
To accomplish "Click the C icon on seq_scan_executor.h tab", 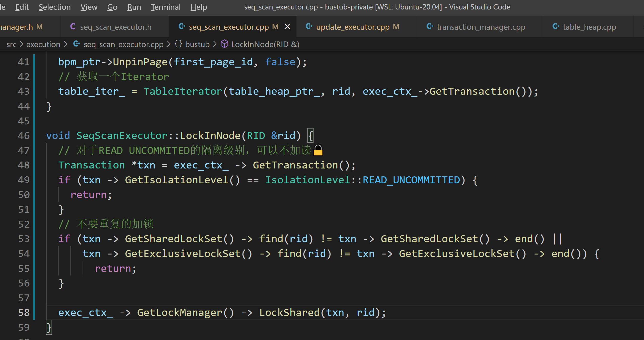I will coord(73,27).
